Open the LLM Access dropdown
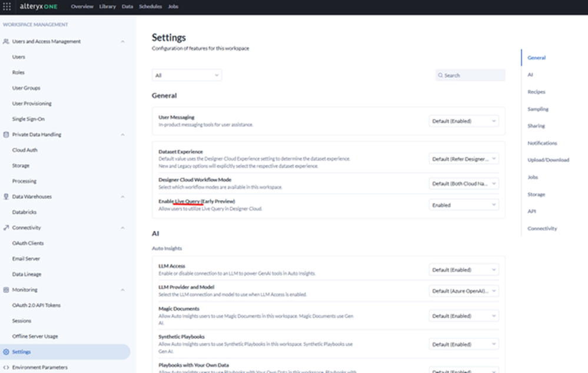Viewport: 588px width, 373px height. point(464,270)
